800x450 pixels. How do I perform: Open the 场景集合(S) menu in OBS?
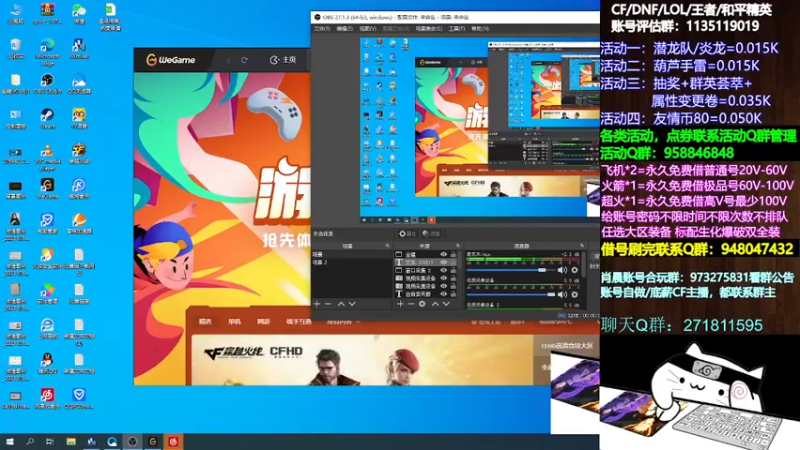tap(429, 29)
